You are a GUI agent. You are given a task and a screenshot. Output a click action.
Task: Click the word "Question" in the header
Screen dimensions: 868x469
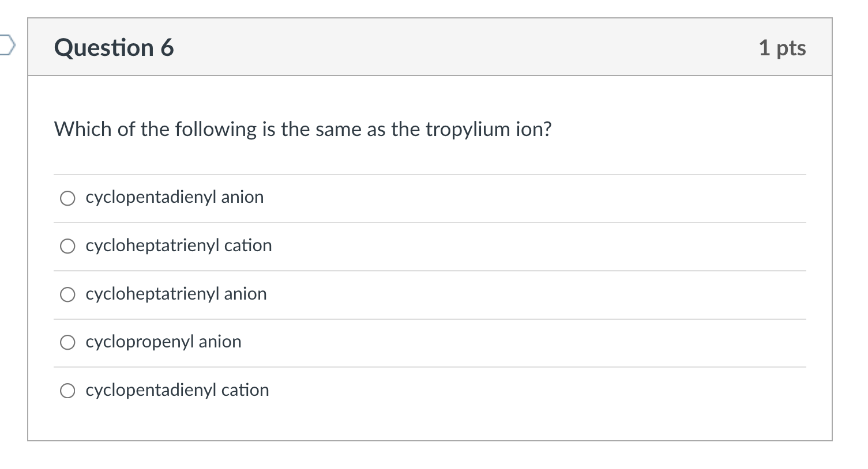[x=104, y=47]
